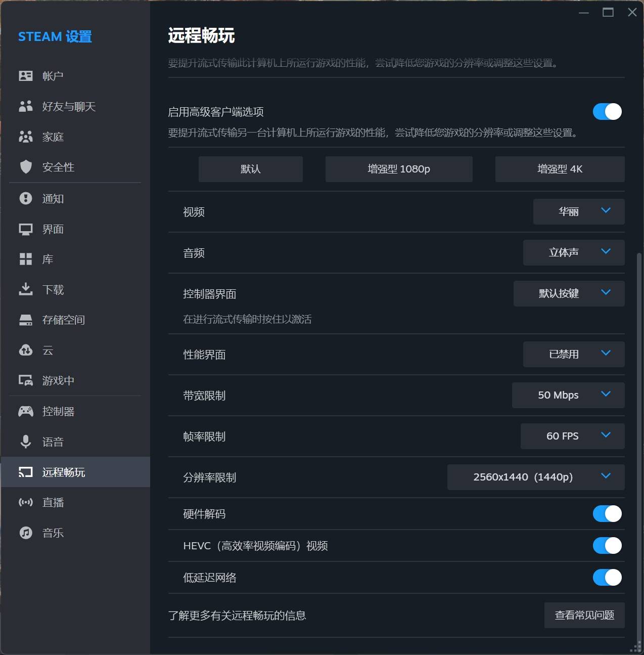644x655 pixels.
Task: Click the 下载 download arrow icon
Action: coord(26,289)
